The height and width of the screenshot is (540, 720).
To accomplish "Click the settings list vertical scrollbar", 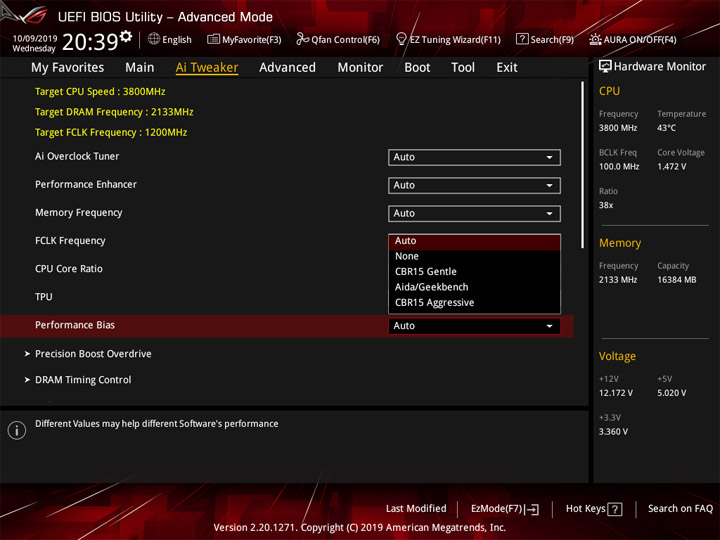I will click(583, 165).
